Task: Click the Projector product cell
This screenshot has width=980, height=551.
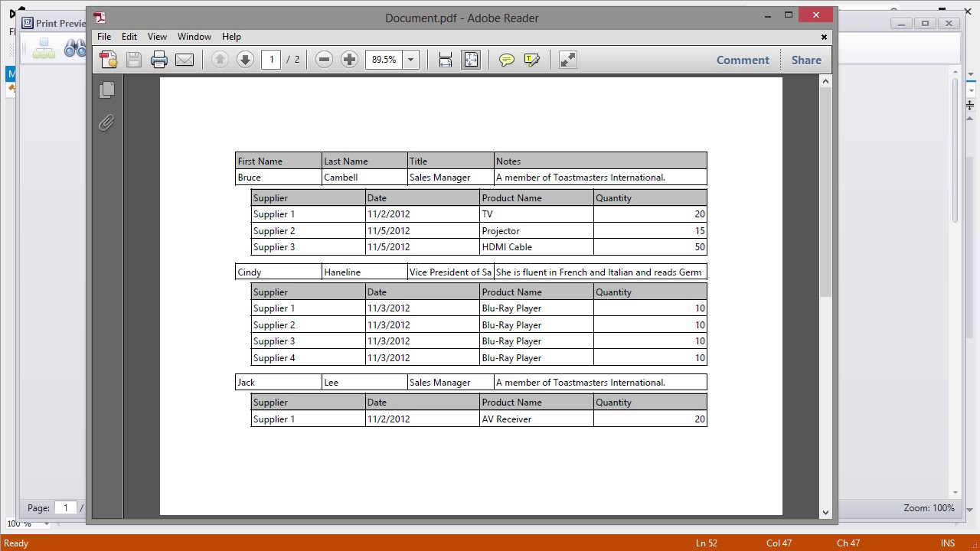Action: (537, 231)
